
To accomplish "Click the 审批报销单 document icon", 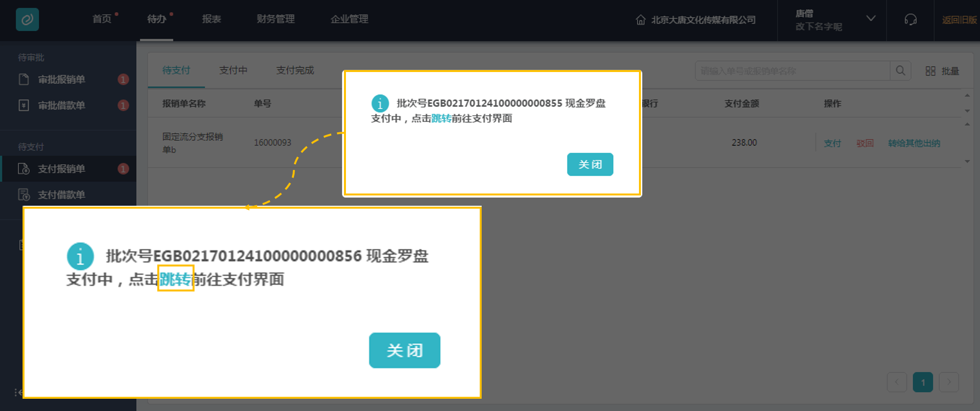I will 24,79.
